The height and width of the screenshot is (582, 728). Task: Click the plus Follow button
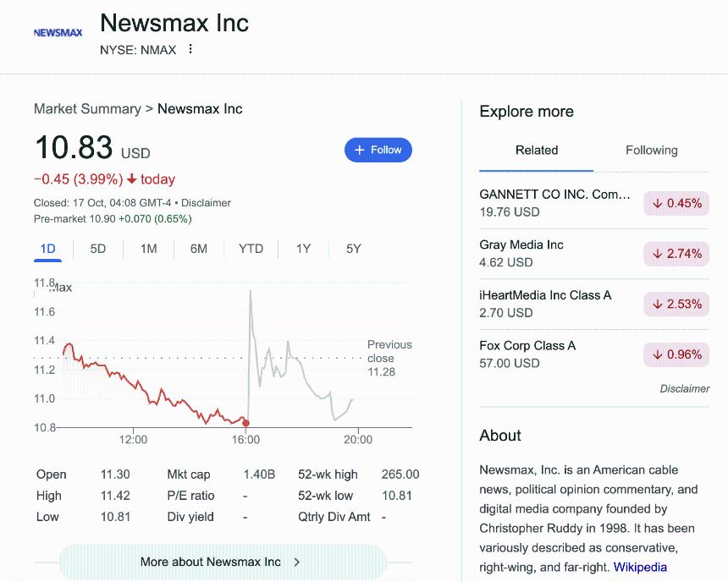378,150
